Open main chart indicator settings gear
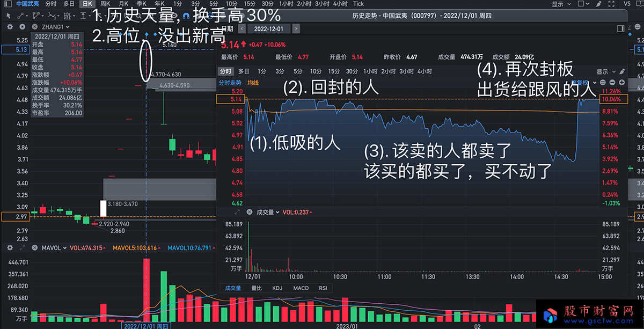 click(10, 27)
